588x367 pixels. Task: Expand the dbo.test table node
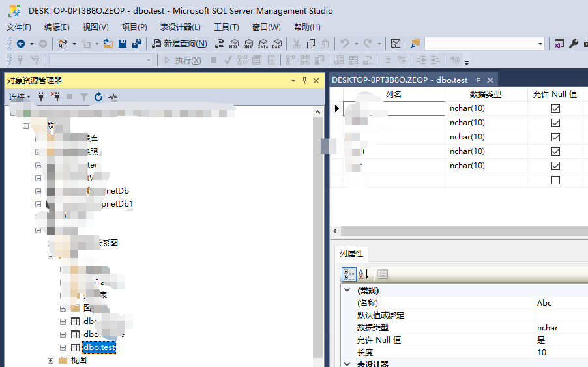[63, 347]
